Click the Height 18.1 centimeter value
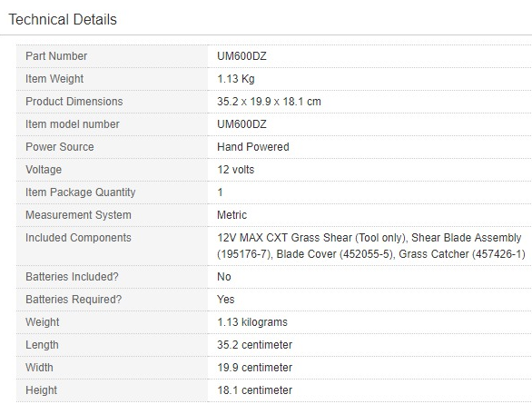532x414 pixels. coord(254,390)
